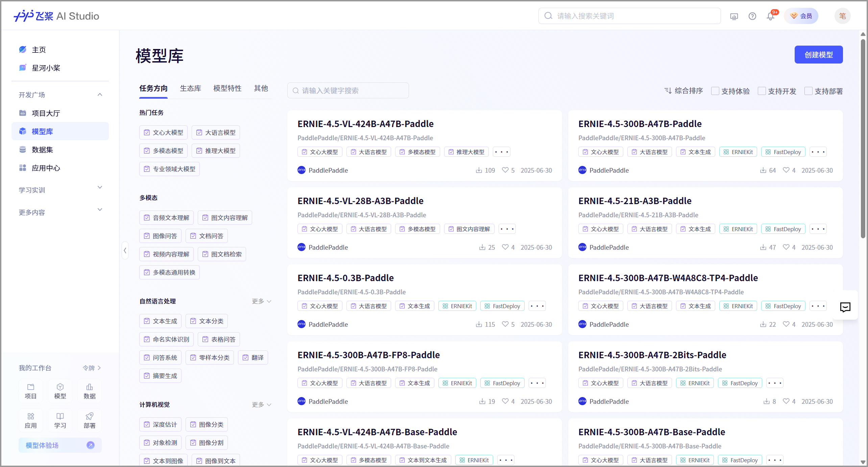Viewport: 868px width, 467px height.
Task: Show more tags on ERNIE-4.5-VL-28B-A3B-Paddle card
Action: tap(507, 229)
